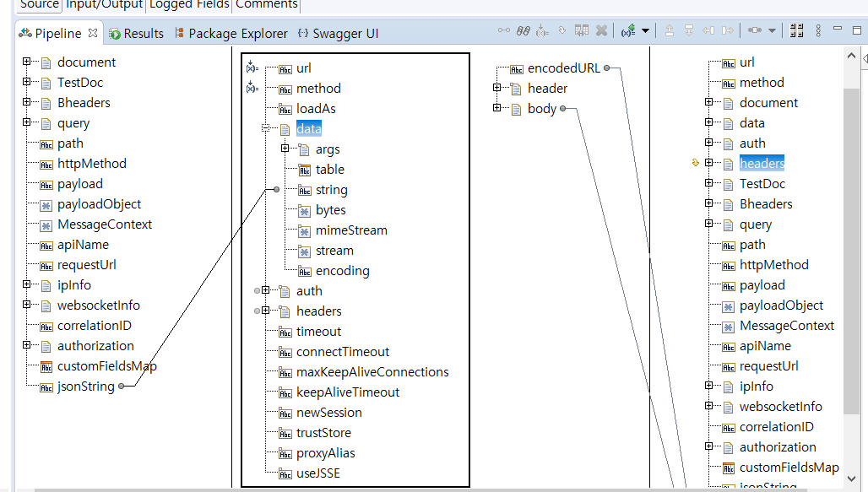Click the chain links icon in toolbar

524,31
